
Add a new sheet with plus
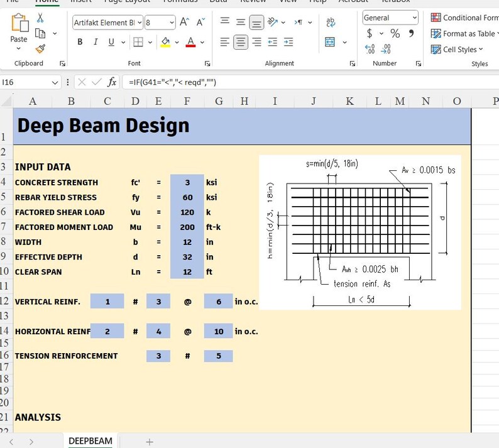click(149, 442)
